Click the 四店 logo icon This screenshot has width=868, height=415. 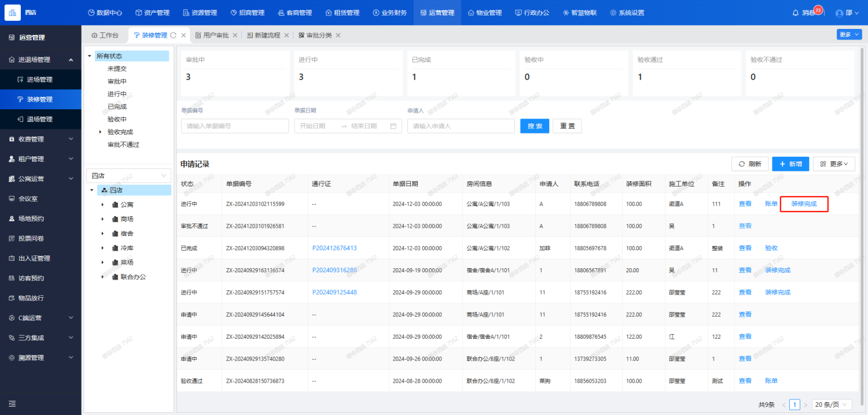pyautogui.click(x=13, y=12)
